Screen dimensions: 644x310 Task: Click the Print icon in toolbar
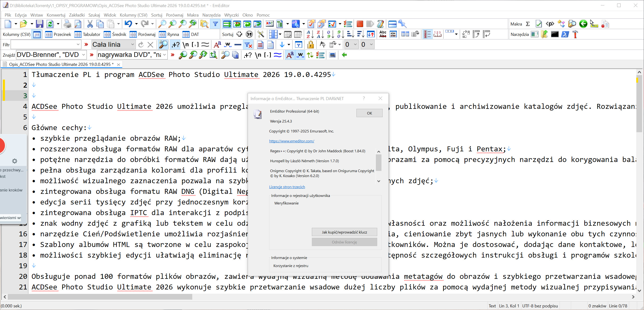tap(67, 24)
